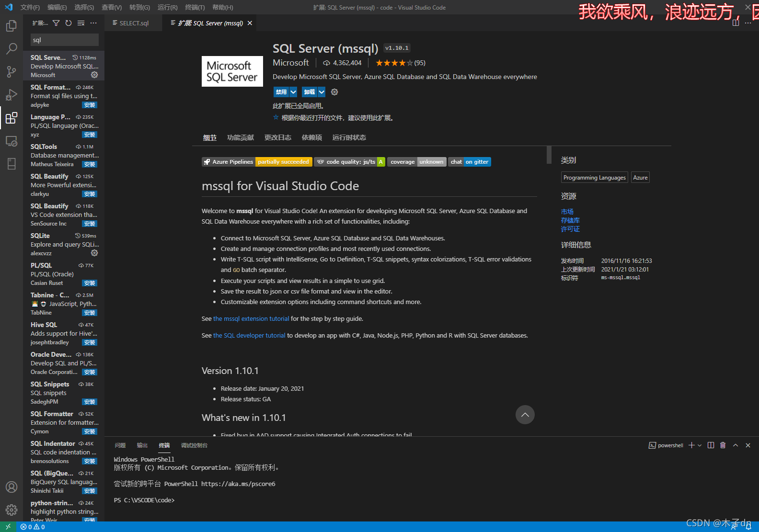This screenshot has height=532, width=759.
Task: Switch to 运行时状态 tab
Action: point(349,137)
